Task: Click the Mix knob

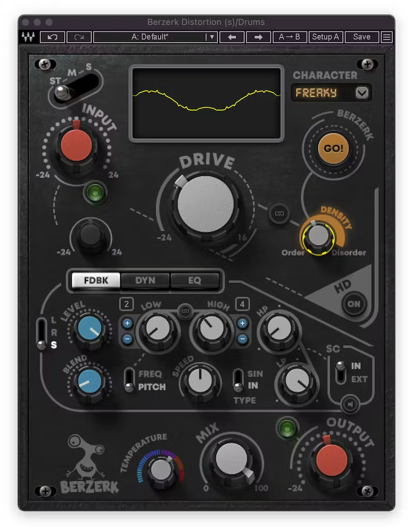Action: 232,459
